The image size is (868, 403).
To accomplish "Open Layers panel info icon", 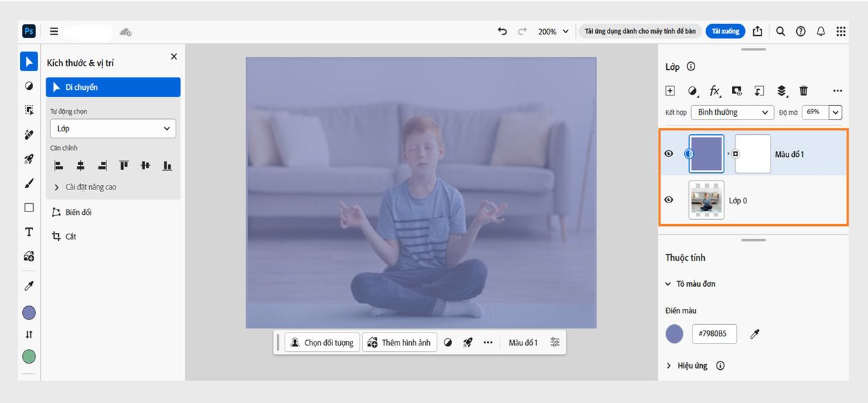I will tap(690, 67).
